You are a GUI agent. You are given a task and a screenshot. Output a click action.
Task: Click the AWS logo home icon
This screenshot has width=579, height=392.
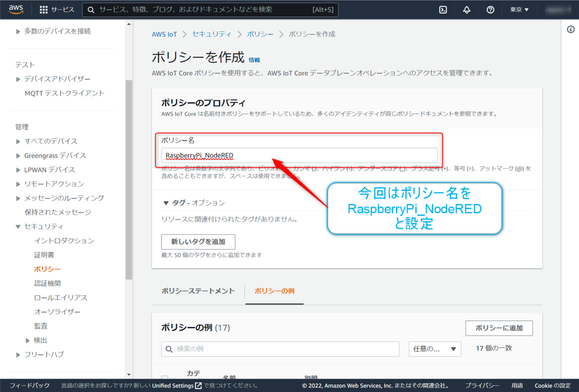click(x=16, y=10)
